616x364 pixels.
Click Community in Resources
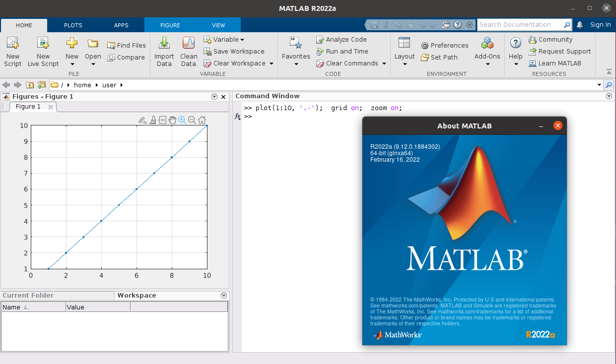tap(550, 40)
